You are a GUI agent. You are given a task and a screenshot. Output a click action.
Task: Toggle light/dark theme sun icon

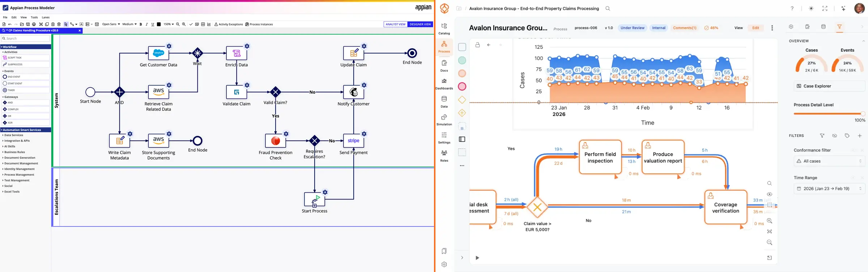point(811,9)
